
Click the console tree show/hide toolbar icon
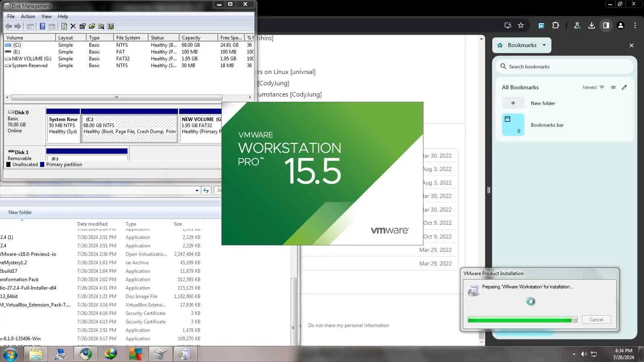30,27
